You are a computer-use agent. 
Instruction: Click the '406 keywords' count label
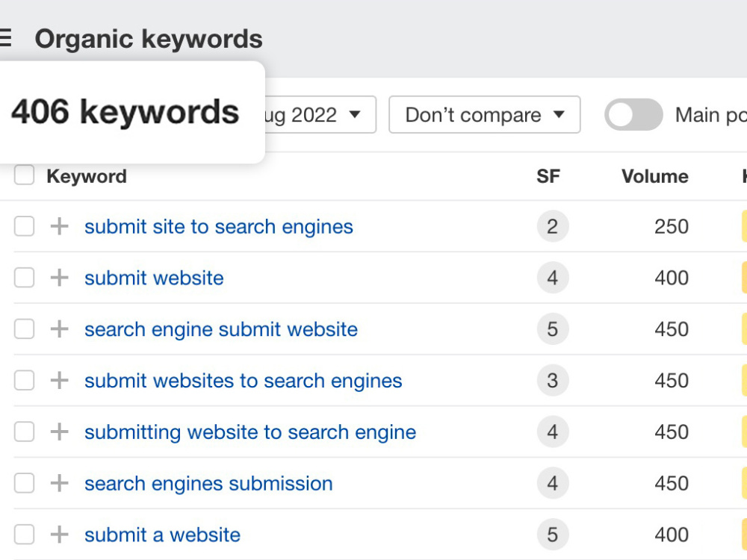(125, 113)
